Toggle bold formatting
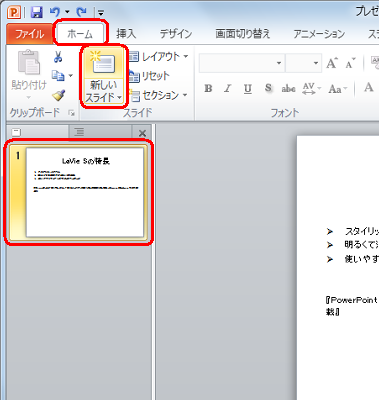The height and width of the screenshot is (400, 379). click(208, 88)
